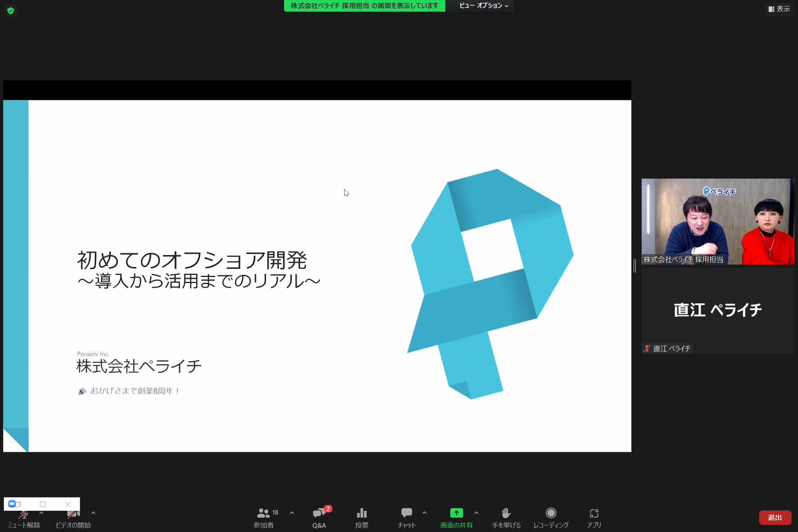Open the ビュー オプション dropdown
Viewport: 798px width, 532px height.
pyautogui.click(x=484, y=6)
